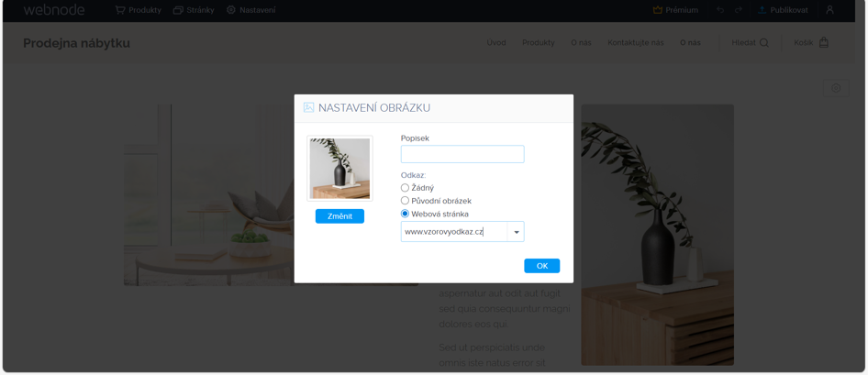Open the Kontaktujte nás menu item
Image resolution: width=868 pixels, height=375 pixels.
click(x=636, y=42)
